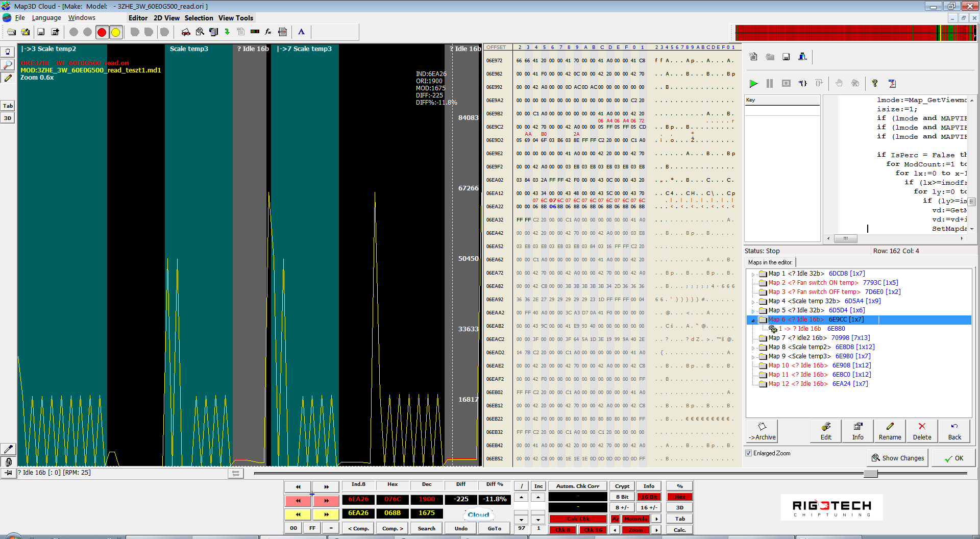Screen dimensions: 980x539
Task: Click the GoTo button
Action: [494, 528]
